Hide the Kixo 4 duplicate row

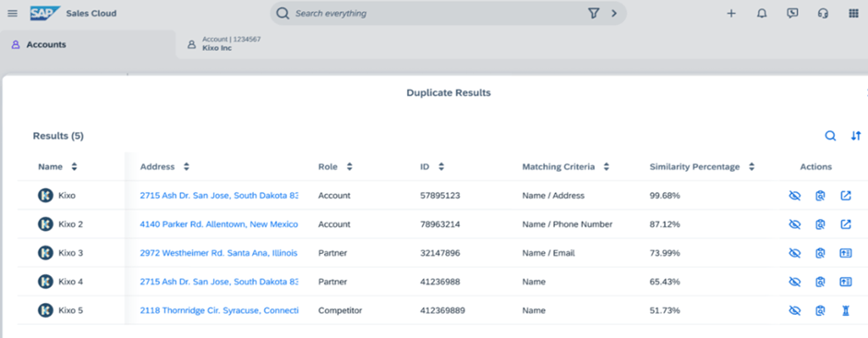coord(795,282)
